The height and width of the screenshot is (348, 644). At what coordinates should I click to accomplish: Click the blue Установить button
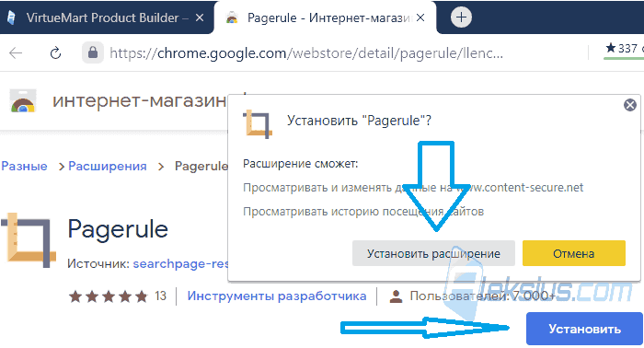coord(584,329)
